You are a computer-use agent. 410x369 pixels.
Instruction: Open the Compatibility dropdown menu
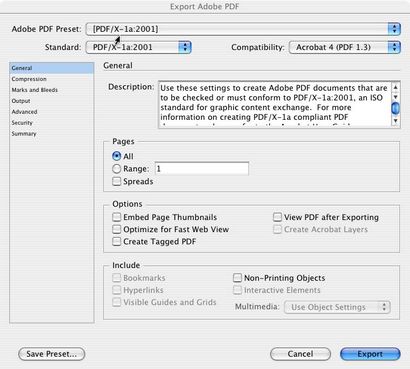tap(344, 47)
